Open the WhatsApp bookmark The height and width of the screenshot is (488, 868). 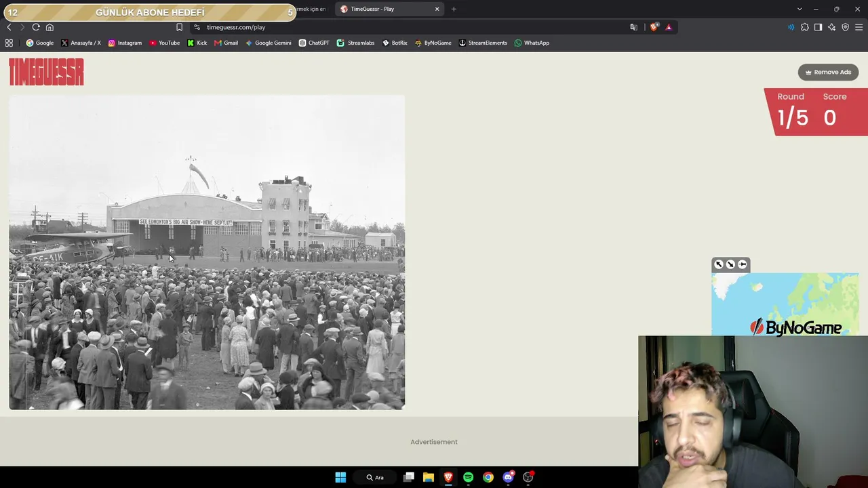click(x=532, y=43)
